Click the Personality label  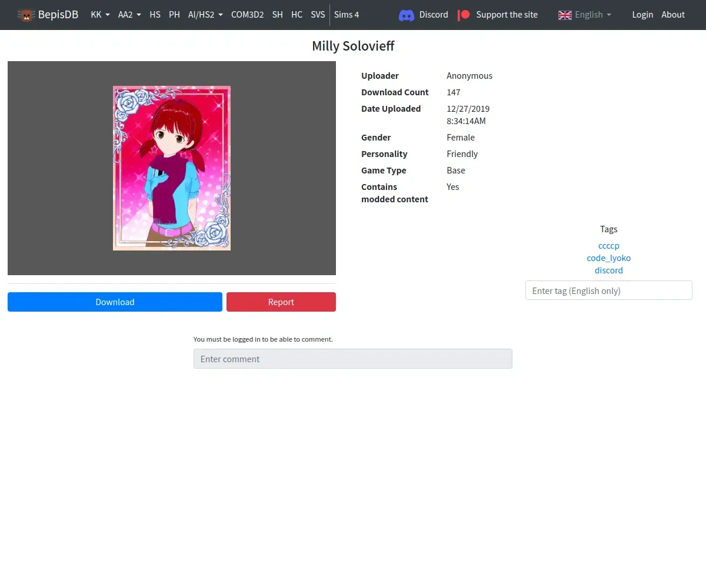click(384, 154)
